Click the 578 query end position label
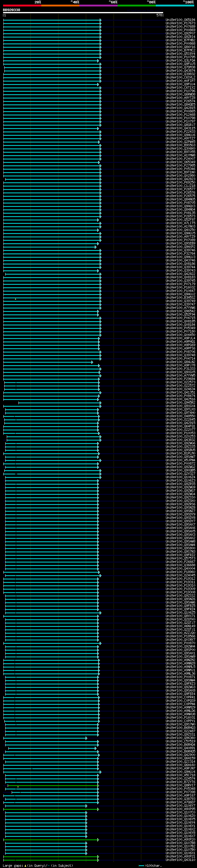197x868 pixels. coord(159,15)
